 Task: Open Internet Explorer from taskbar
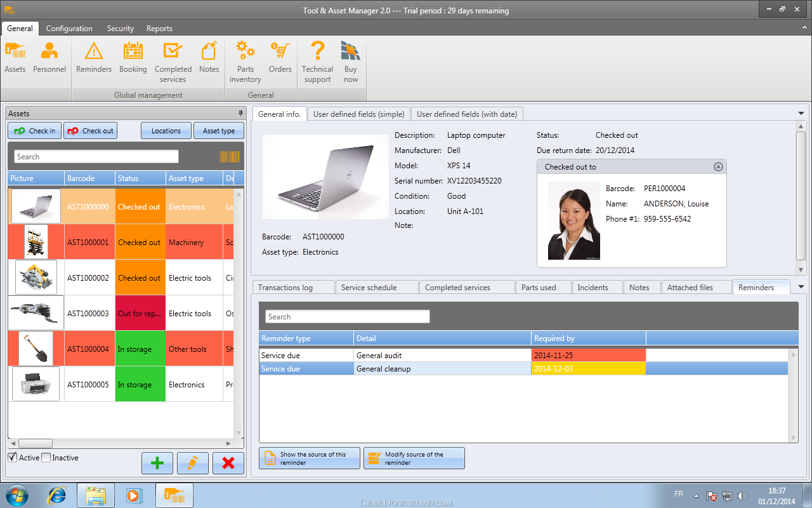pyautogui.click(x=58, y=495)
